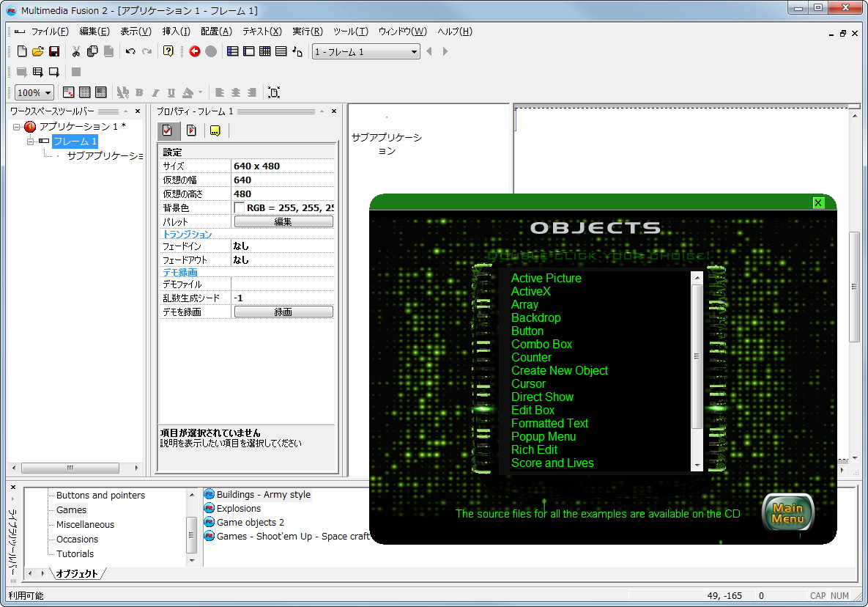Create a new application with New icon
Screen dimensions: 868x607
click(21, 51)
